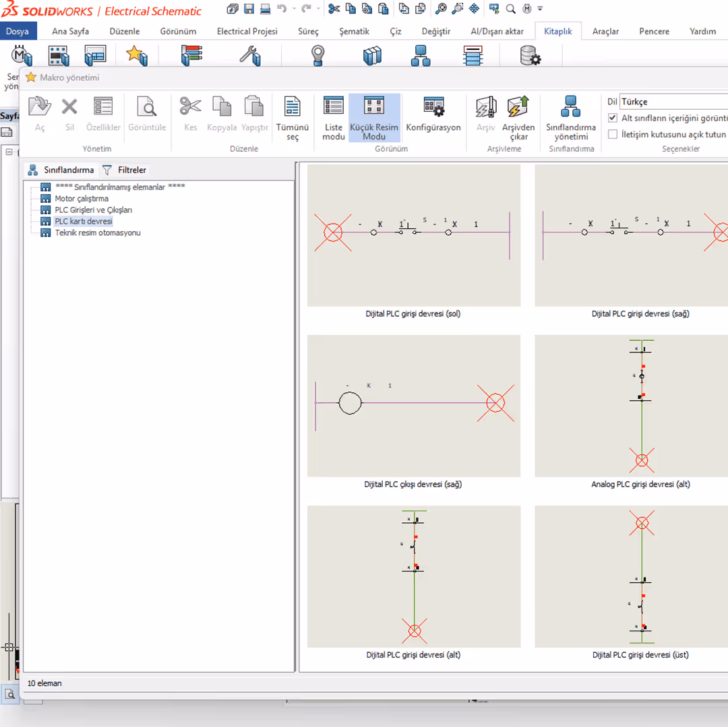Select the Sınıflandırma panel tab
The height and width of the screenshot is (727, 728).
(x=61, y=170)
